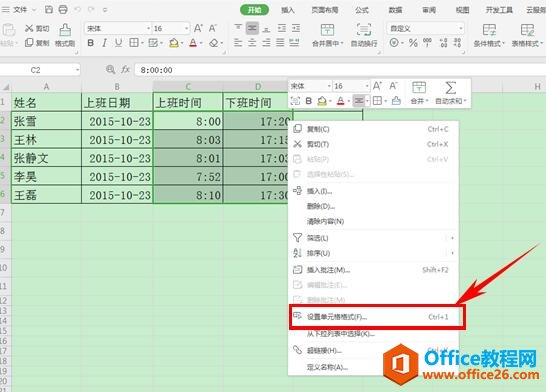546x392 pixels.
Task: Toggle top vertical alignment in ribbon
Action: 238,28
